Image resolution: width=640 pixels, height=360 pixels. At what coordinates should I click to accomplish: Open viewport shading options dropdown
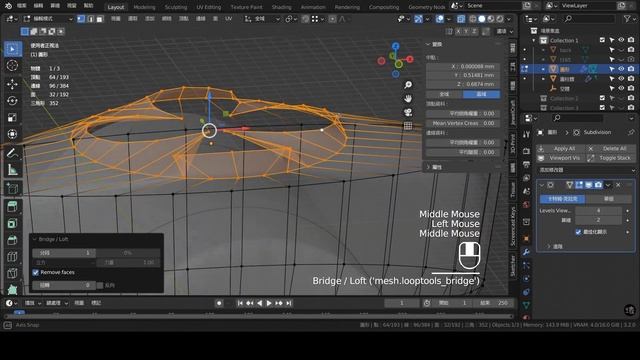click(x=509, y=19)
